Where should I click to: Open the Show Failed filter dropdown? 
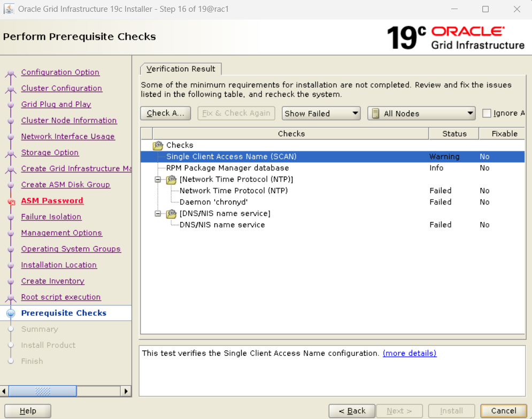321,113
